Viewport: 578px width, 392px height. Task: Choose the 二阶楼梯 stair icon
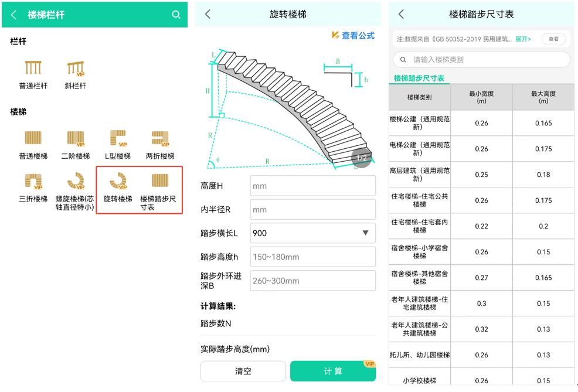[75, 139]
